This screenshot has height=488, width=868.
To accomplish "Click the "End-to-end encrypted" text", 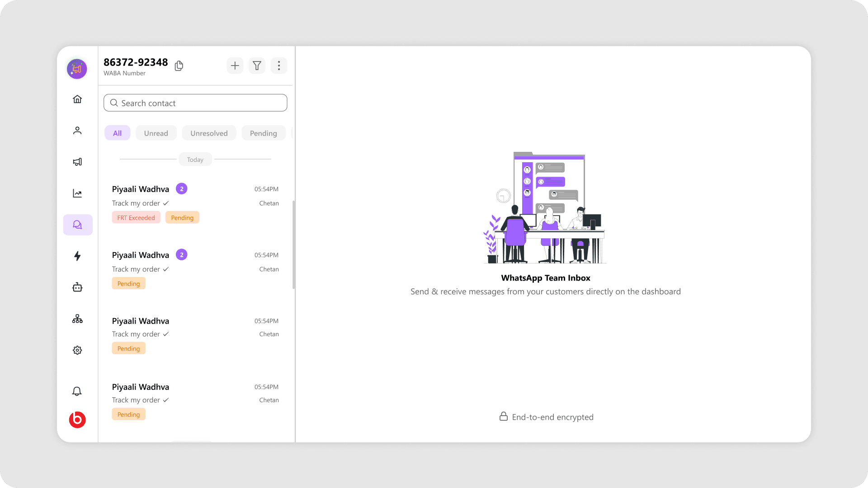I will [553, 417].
